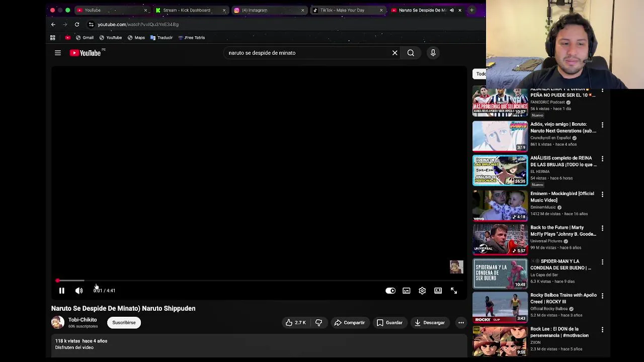
Task: Run search with magnifier button
Action: [411, 53]
